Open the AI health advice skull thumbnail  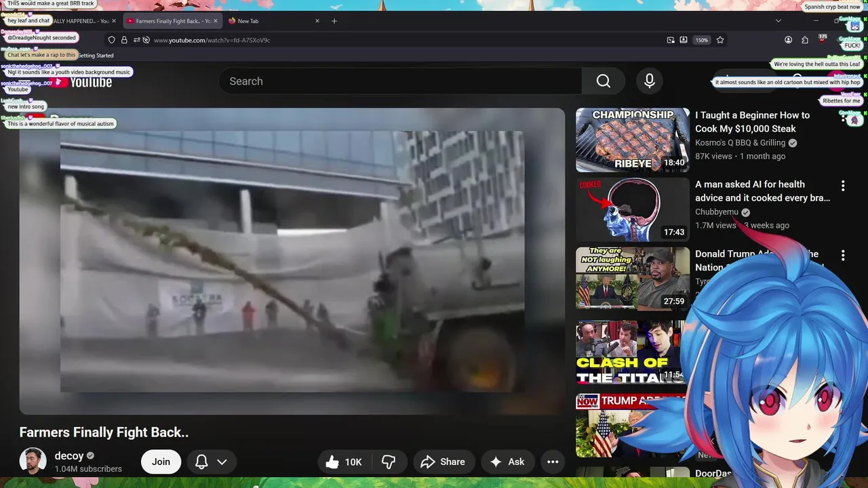click(633, 209)
